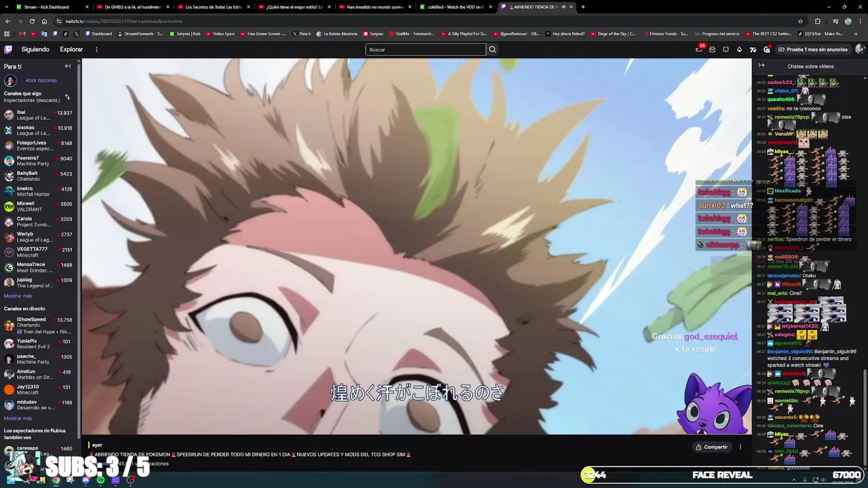
Task: Open IShowSpeed channel in live list
Action: tap(38, 325)
